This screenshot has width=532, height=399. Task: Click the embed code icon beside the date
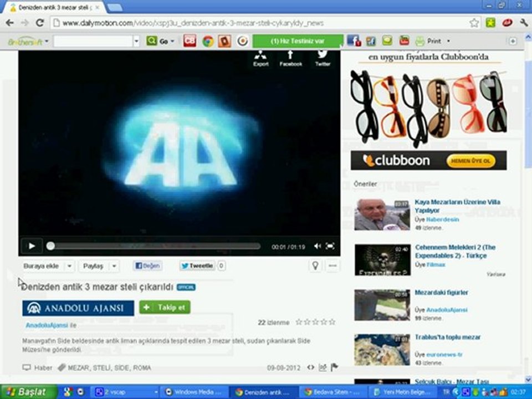(310, 367)
